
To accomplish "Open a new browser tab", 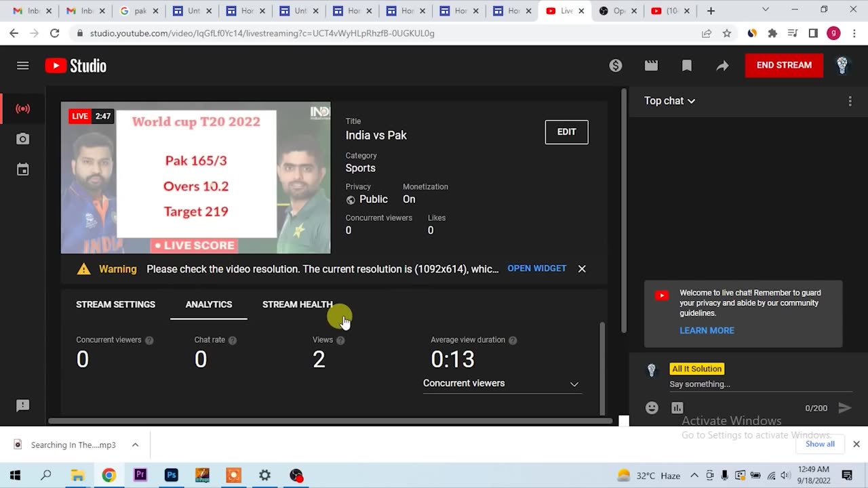I will pyautogui.click(x=711, y=11).
